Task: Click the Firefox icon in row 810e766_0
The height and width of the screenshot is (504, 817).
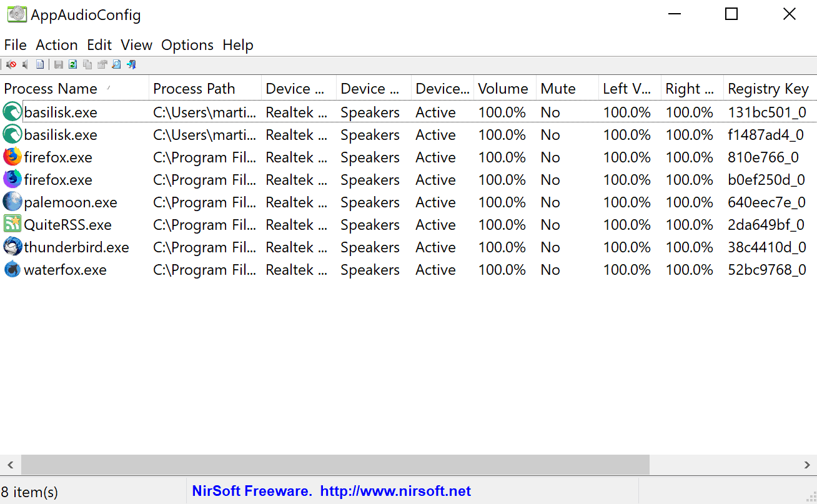Action: 12,157
